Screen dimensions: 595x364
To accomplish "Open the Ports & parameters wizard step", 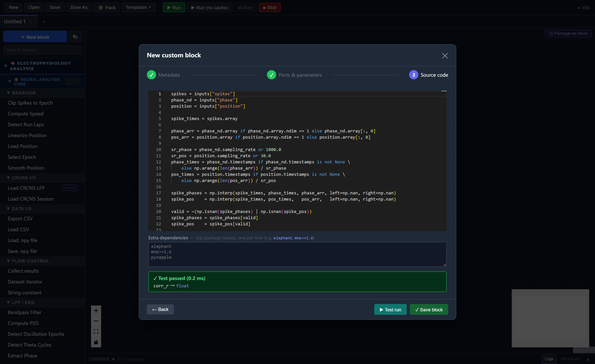I will (294, 75).
